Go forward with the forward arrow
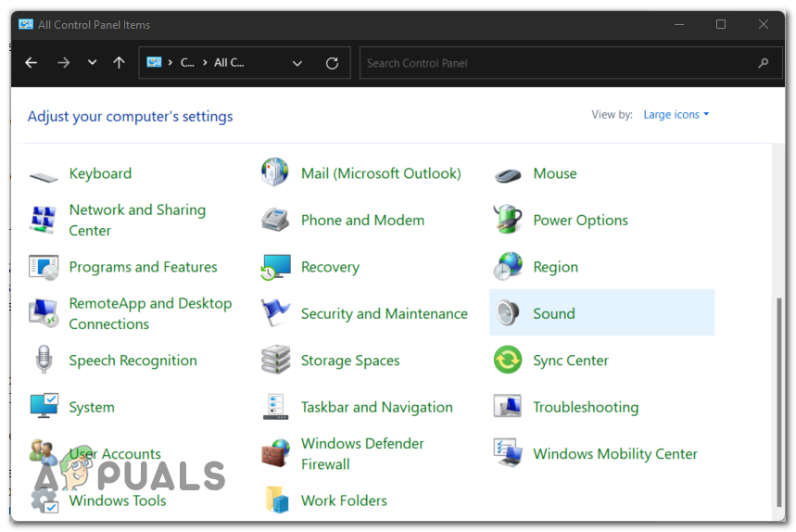Screen dimensions: 796x532 (63, 63)
